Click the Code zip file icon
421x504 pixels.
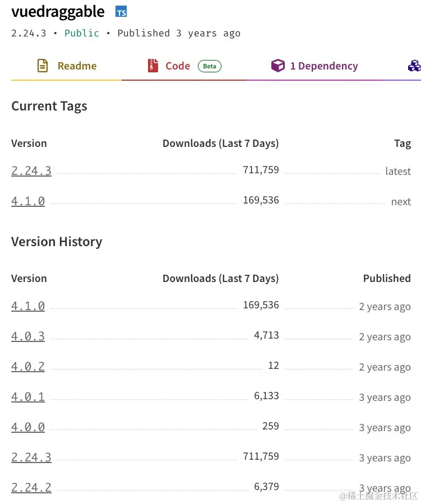coord(153,66)
